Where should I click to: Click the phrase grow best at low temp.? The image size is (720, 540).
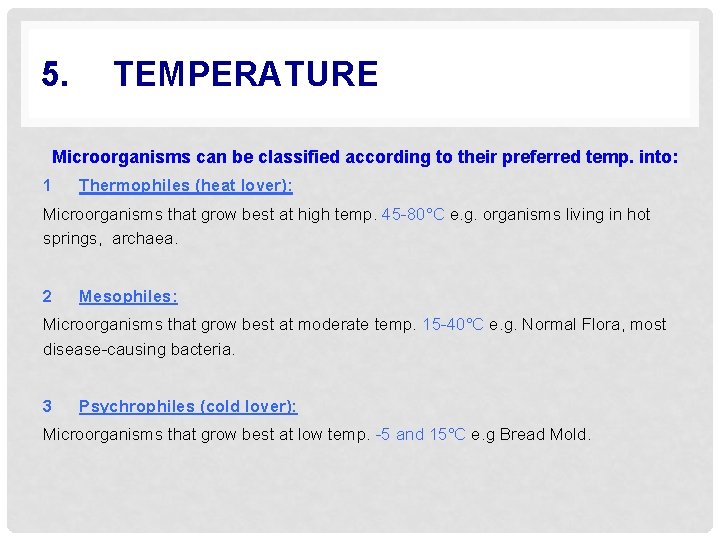(285, 434)
